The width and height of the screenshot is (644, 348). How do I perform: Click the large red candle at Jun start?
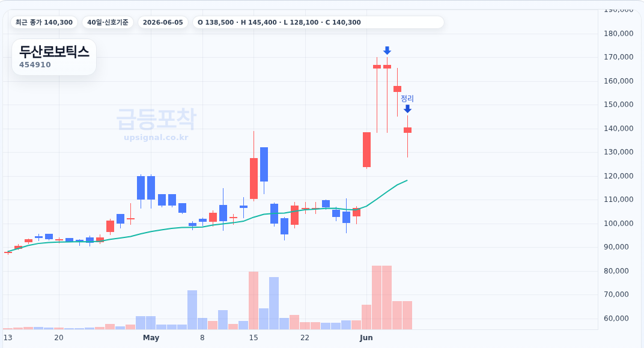(367, 150)
